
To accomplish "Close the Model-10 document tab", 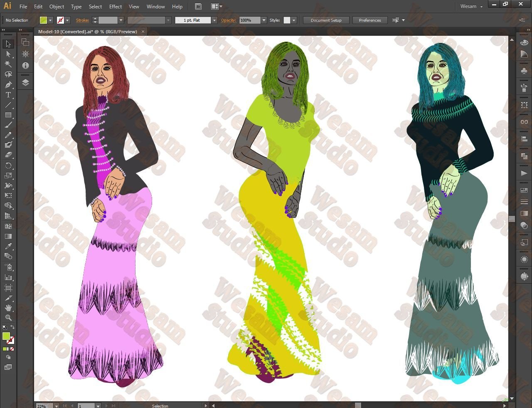I will (x=143, y=32).
